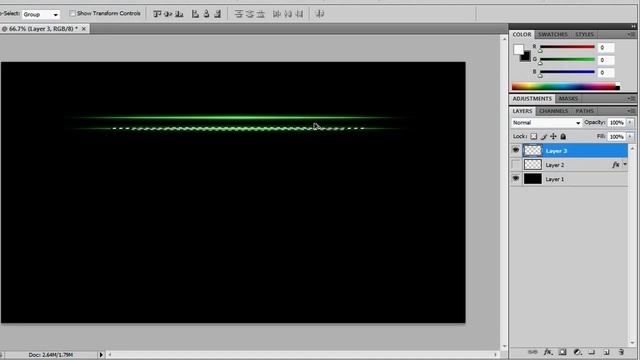Enable Show Transform Controls checkbox
Screen dimensions: 640x360
click(72, 13)
